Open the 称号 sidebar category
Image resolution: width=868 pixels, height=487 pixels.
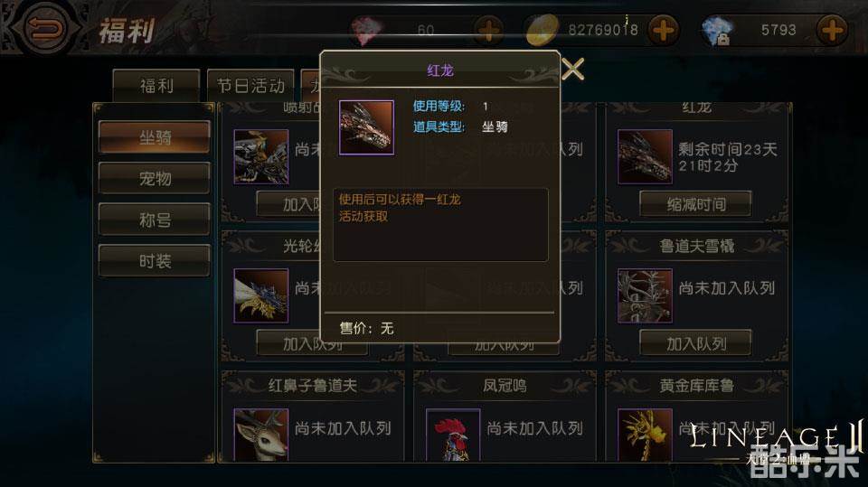(155, 220)
